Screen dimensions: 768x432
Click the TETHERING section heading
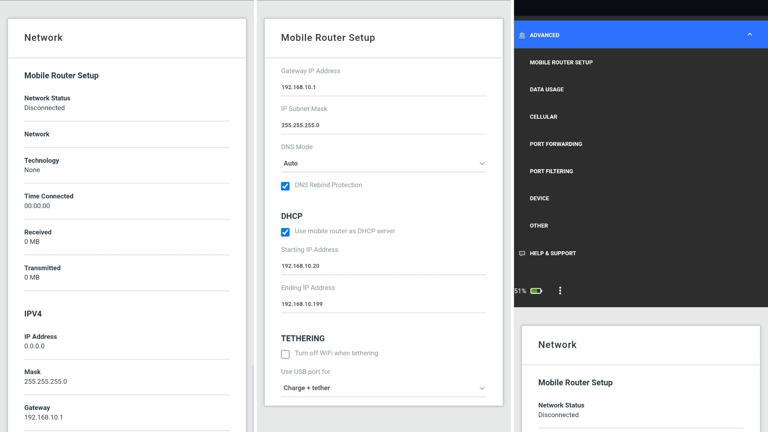coord(303,338)
